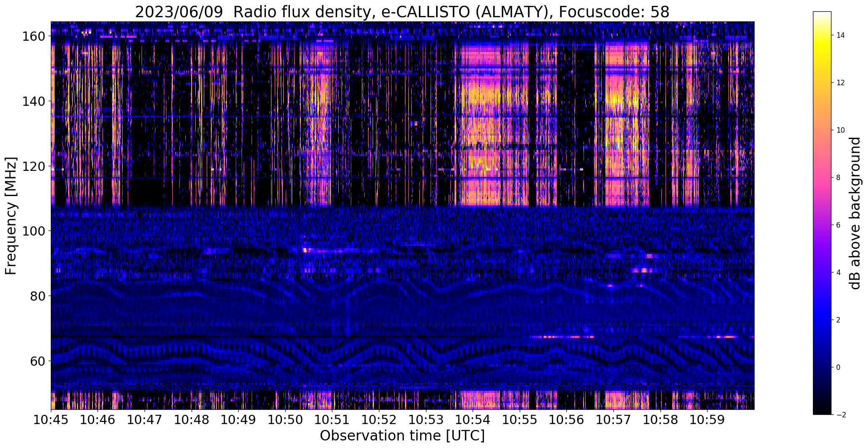
Task: Click the colorbar tick label −2
Action: [841, 415]
